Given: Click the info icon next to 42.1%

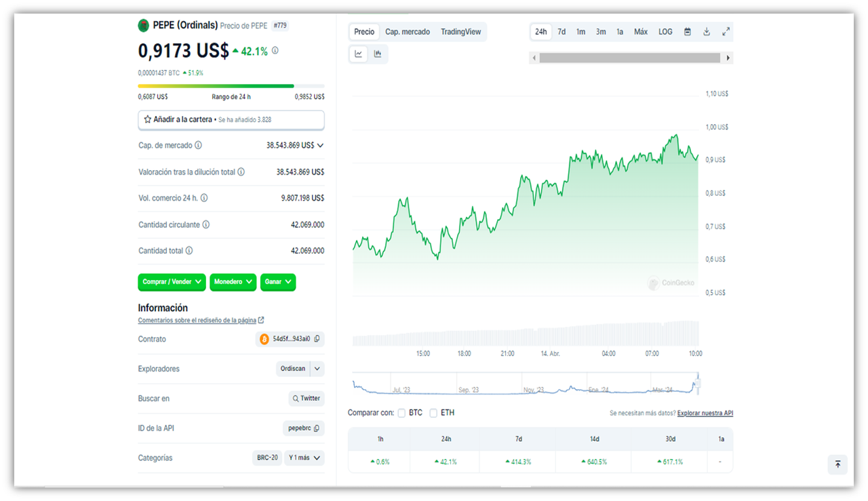Looking at the screenshot, I should coord(275,50).
